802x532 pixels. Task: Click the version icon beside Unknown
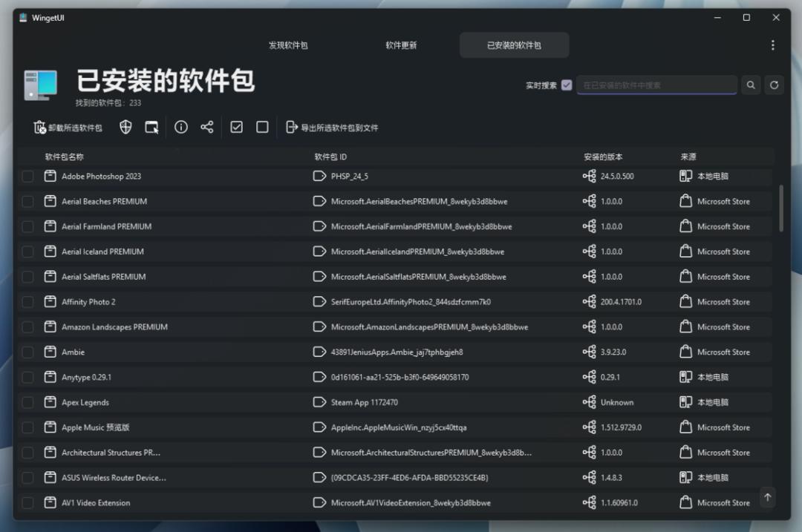589,402
